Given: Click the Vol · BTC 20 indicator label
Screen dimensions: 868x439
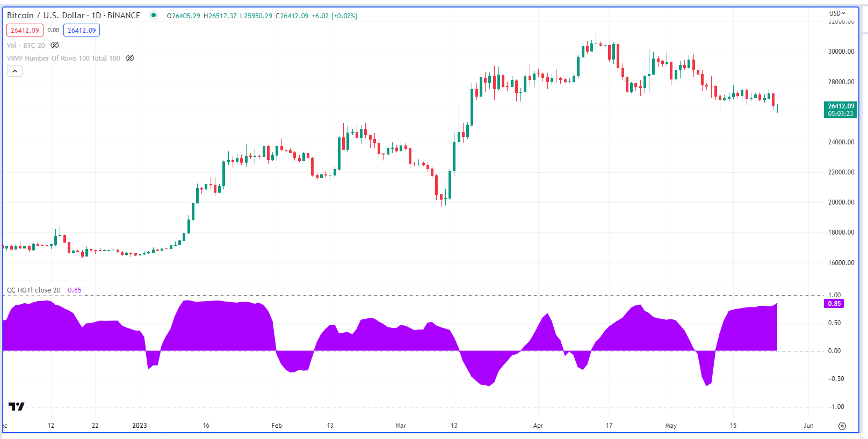Looking at the screenshot, I should (26, 46).
